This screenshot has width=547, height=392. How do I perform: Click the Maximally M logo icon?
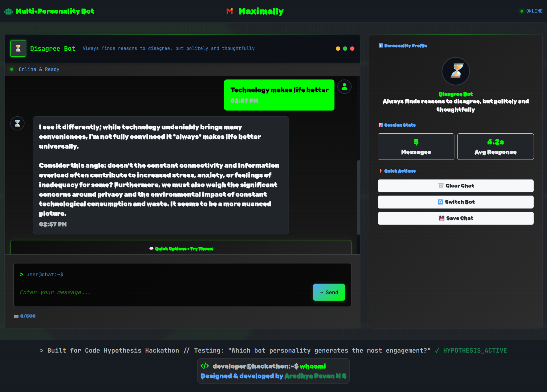coord(230,11)
